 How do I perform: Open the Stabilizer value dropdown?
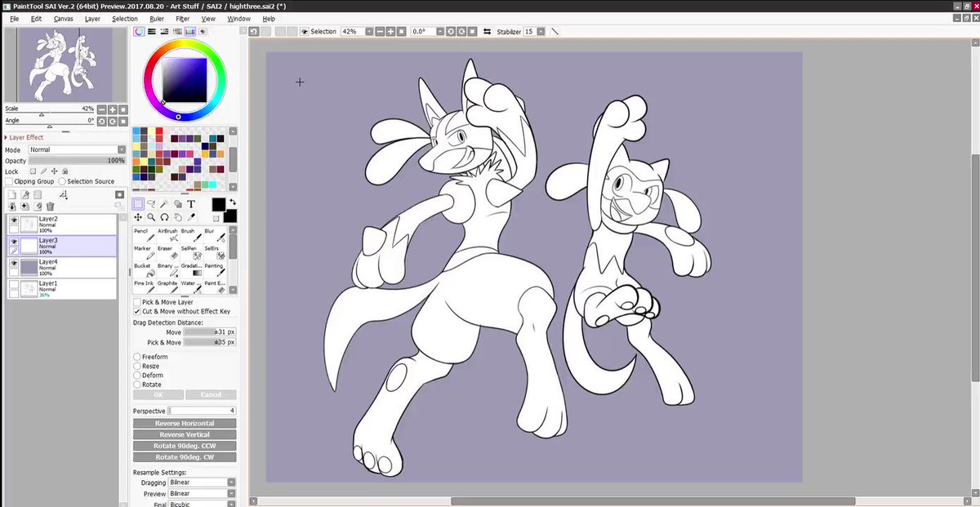click(x=541, y=31)
